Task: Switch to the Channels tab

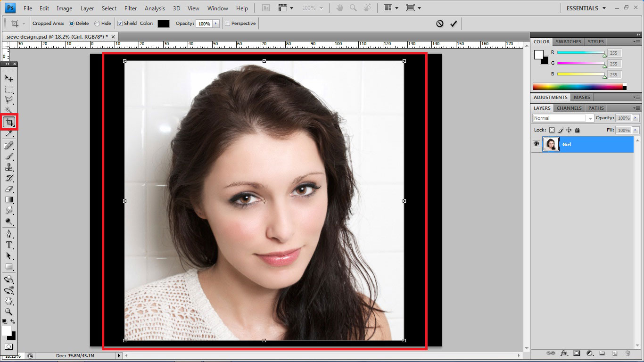Action: [569, 108]
